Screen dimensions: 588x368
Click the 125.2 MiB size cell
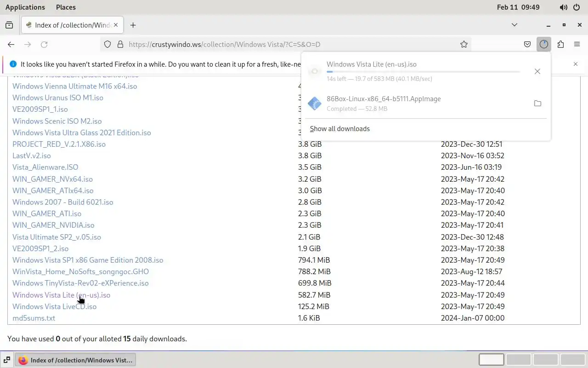pyautogui.click(x=314, y=306)
